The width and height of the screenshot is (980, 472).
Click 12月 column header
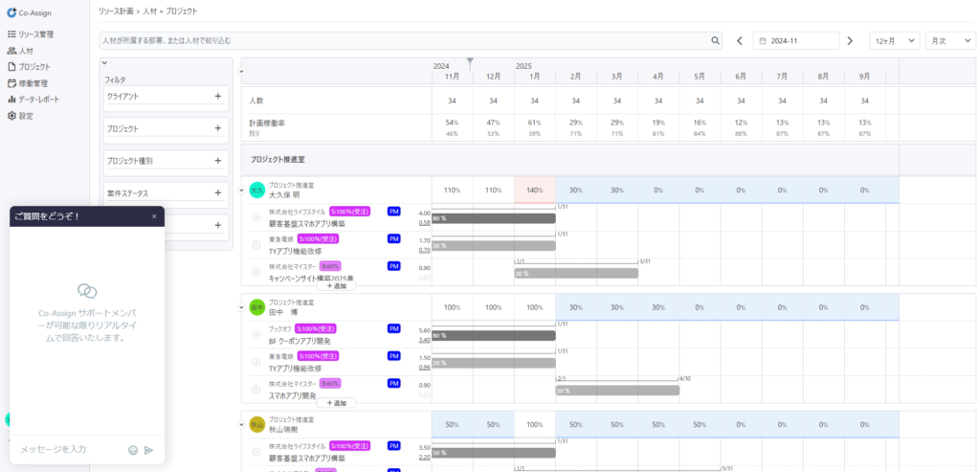(x=494, y=77)
